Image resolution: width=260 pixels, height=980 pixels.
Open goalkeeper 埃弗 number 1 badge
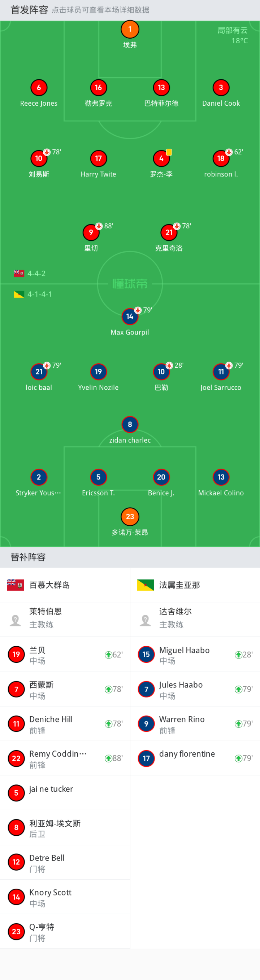[130, 29]
